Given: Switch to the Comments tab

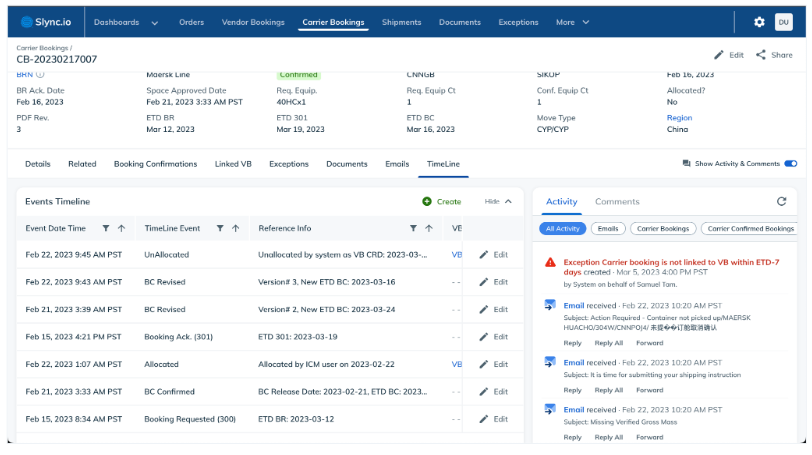Looking at the screenshot, I should [617, 202].
